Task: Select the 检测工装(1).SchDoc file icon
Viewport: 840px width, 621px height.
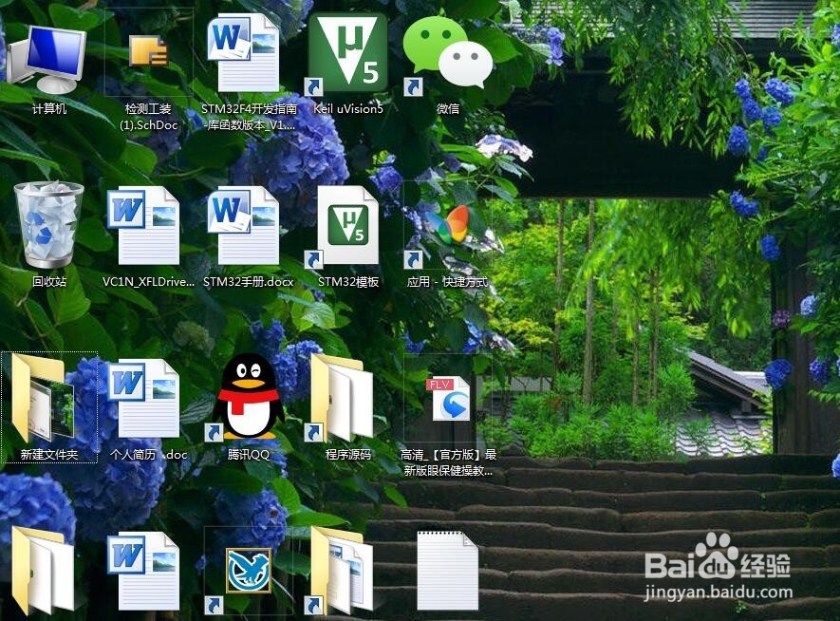Action: pyautogui.click(x=148, y=50)
